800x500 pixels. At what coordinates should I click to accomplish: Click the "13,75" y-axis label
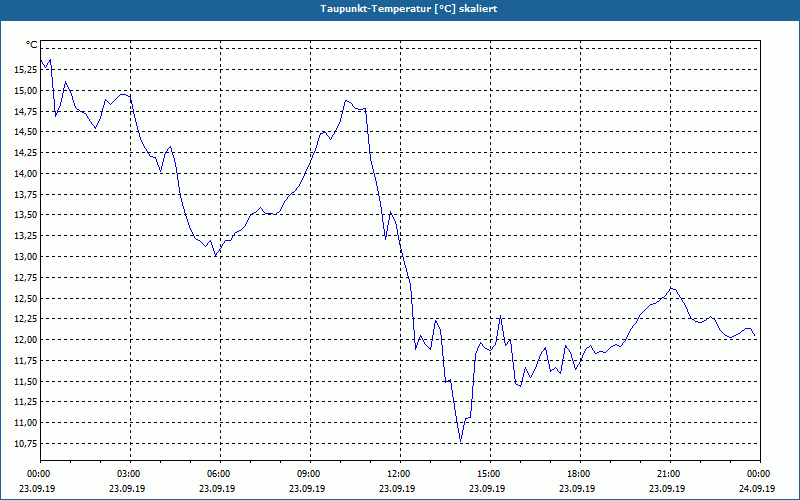[26, 194]
